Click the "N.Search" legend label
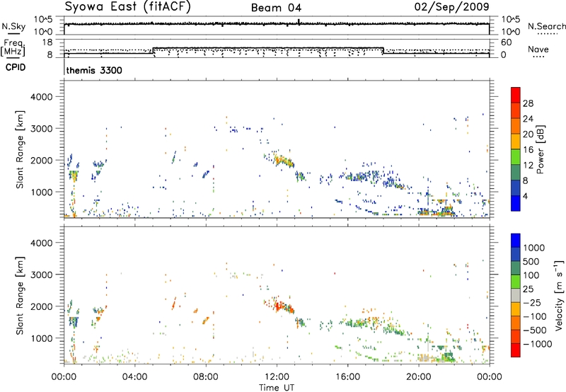 (546, 26)
